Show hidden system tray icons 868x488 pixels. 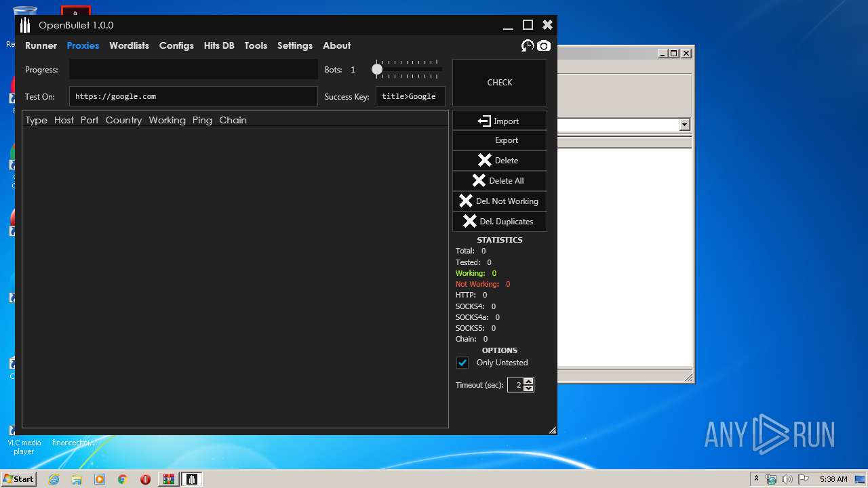pos(756,479)
